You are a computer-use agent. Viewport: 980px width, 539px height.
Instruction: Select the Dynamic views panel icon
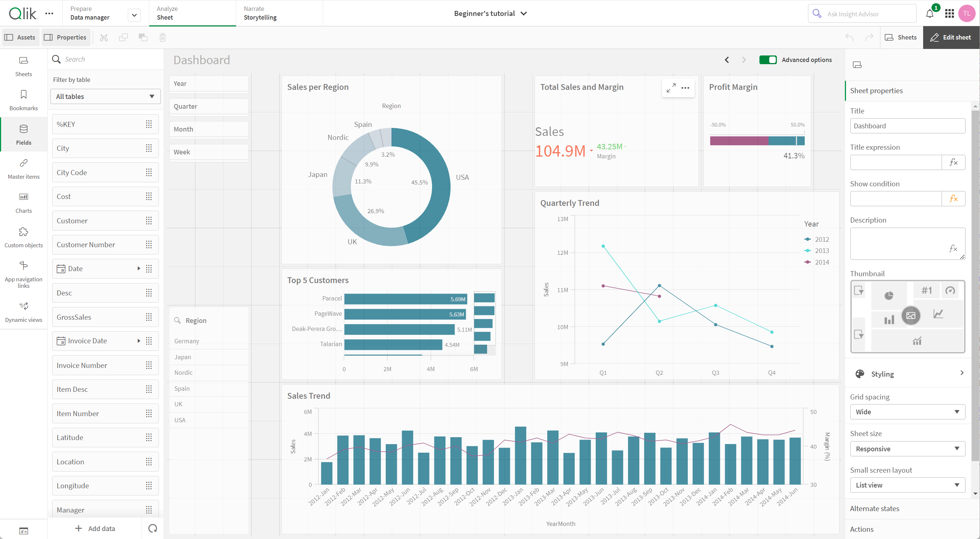click(23, 306)
